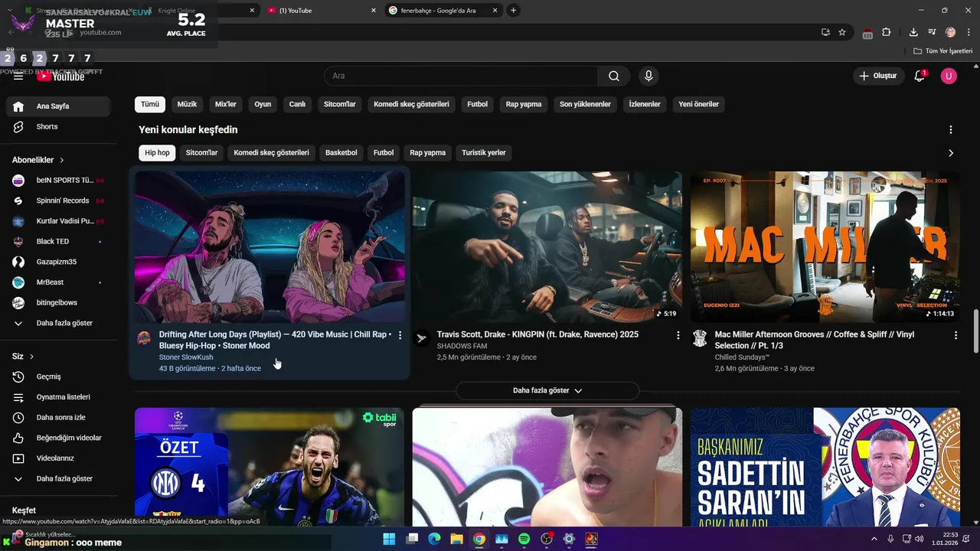Viewport: 980px width, 551px height.
Task: Open the Sadettin Saran Fenerbahçe thumbnail
Action: pos(825,467)
